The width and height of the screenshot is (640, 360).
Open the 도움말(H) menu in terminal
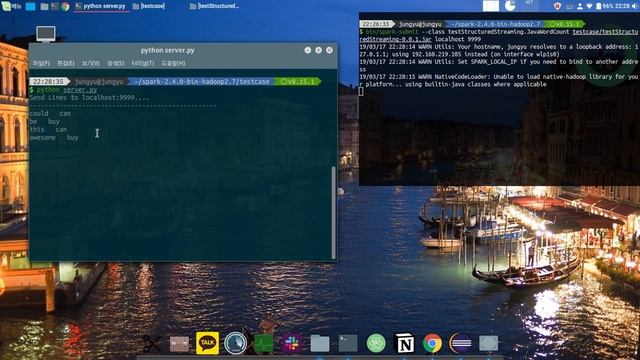pyautogui.click(x=173, y=63)
